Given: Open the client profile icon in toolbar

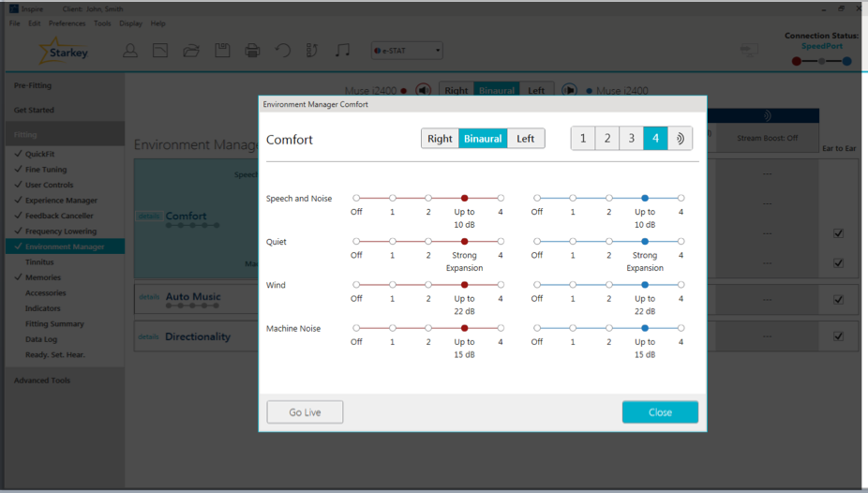Looking at the screenshot, I should tap(130, 51).
